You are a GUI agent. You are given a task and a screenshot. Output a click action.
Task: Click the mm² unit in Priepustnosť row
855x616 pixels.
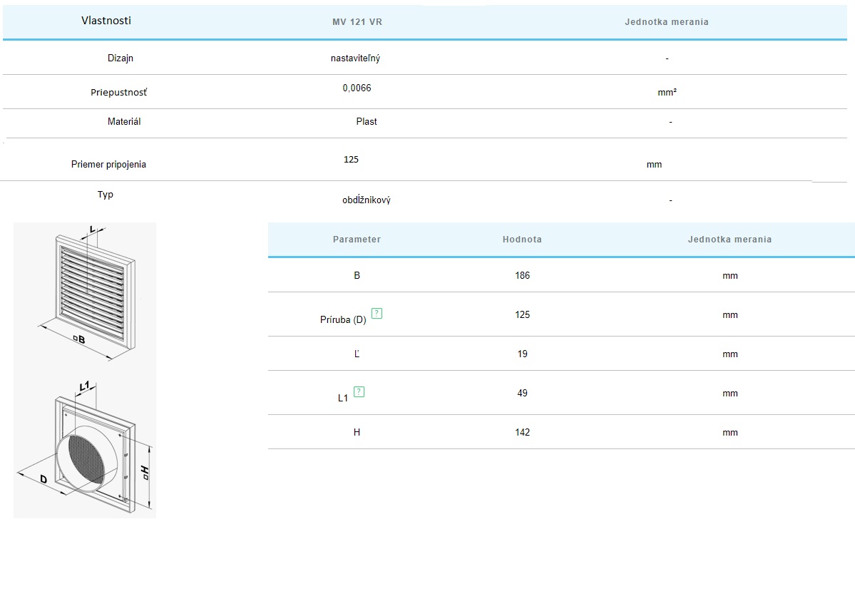point(667,93)
